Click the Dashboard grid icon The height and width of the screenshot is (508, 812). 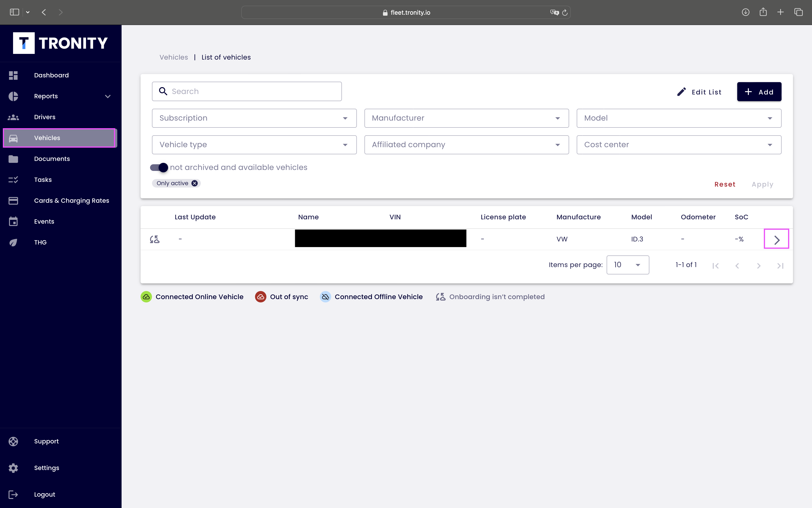(x=14, y=75)
